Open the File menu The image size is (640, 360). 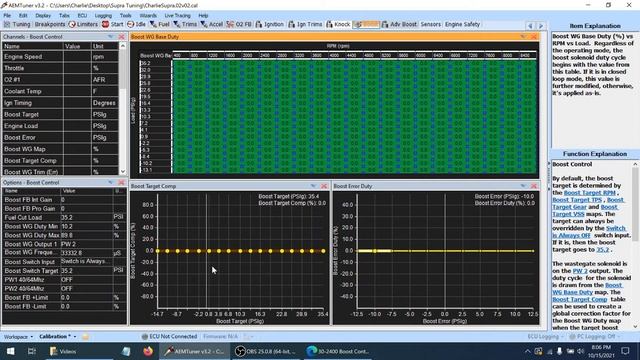click(7, 16)
